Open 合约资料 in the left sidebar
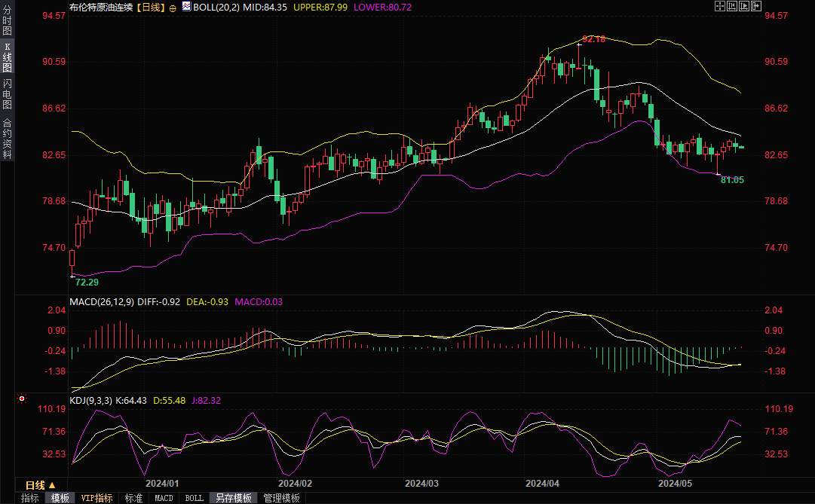The image size is (815, 504). pyautogui.click(x=7, y=139)
